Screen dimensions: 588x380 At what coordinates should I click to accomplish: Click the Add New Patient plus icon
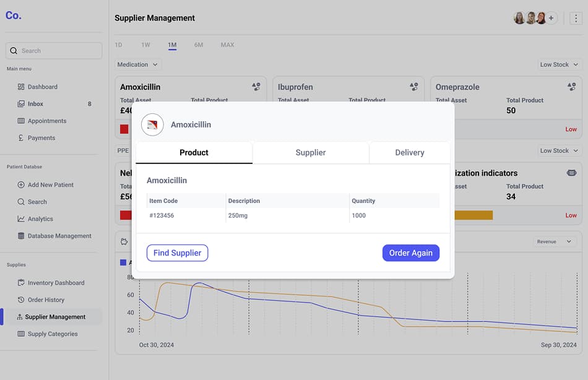coord(21,184)
